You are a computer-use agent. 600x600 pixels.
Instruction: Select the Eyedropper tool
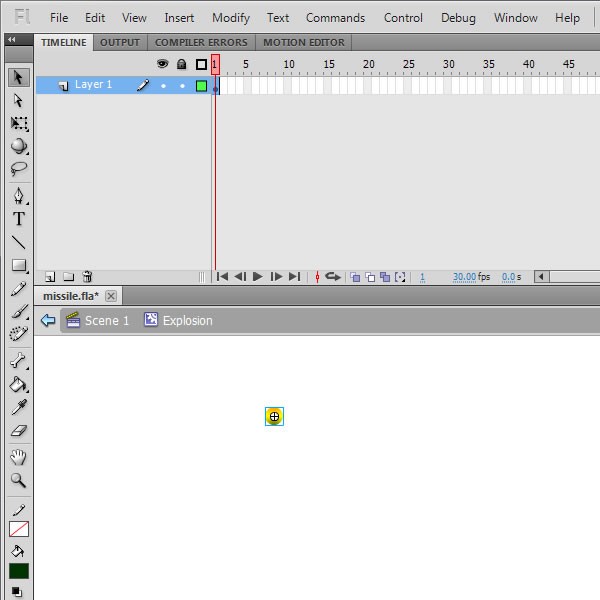pyautogui.click(x=19, y=408)
